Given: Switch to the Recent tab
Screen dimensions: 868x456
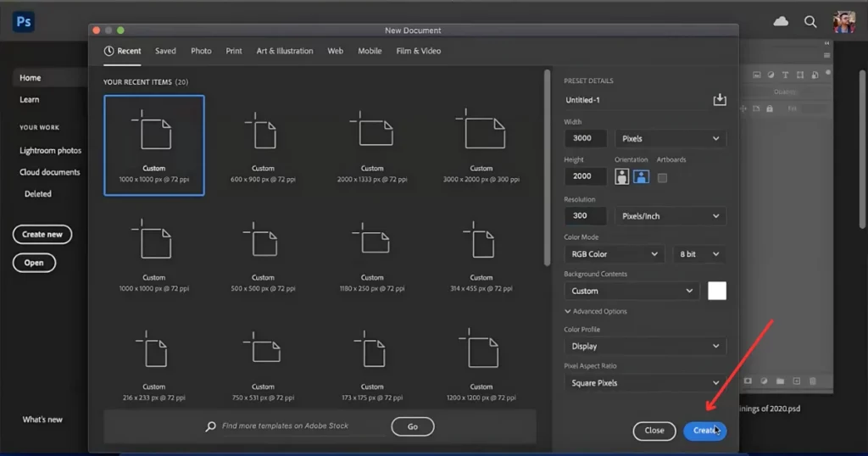Looking at the screenshot, I should [x=122, y=51].
